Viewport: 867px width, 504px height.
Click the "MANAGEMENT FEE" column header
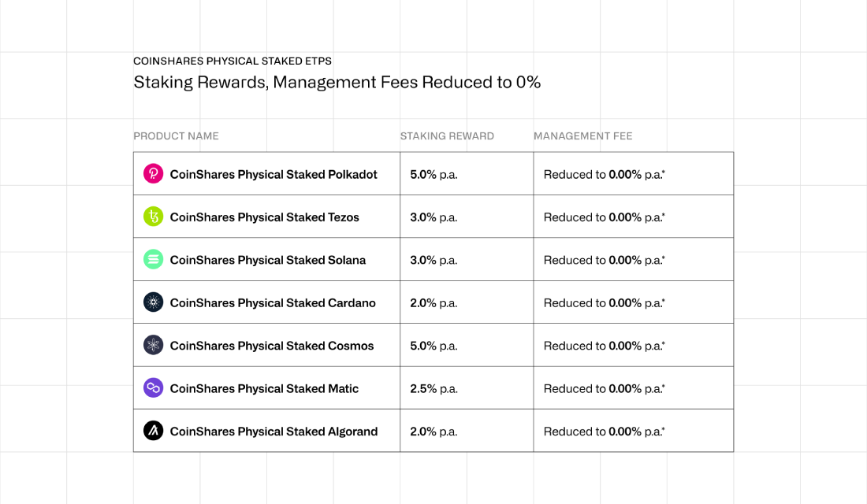click(x=582, y=136)
